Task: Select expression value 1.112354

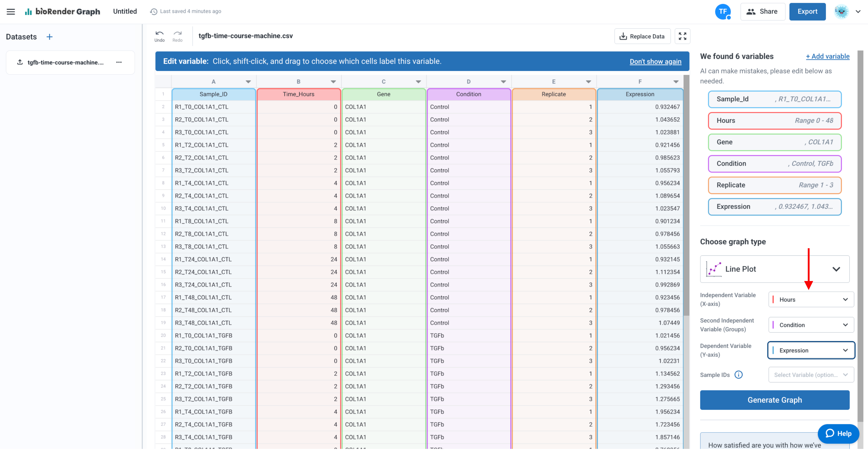Action: 640,272
